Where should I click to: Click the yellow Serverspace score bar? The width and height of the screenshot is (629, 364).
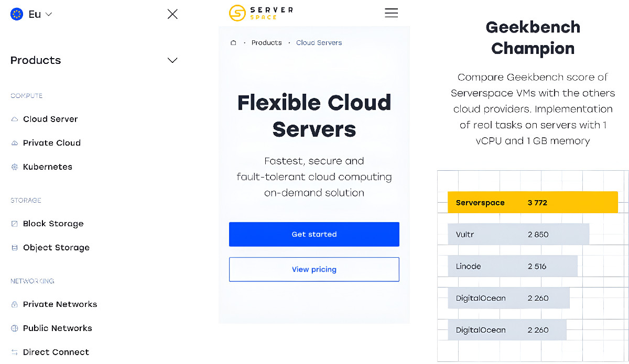click(x=532, y=203)
